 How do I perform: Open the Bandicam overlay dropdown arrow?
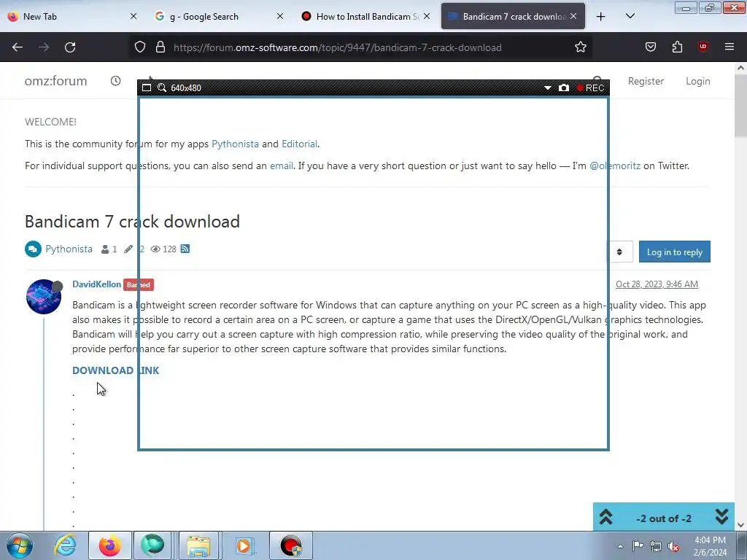[x=547, y=87]
